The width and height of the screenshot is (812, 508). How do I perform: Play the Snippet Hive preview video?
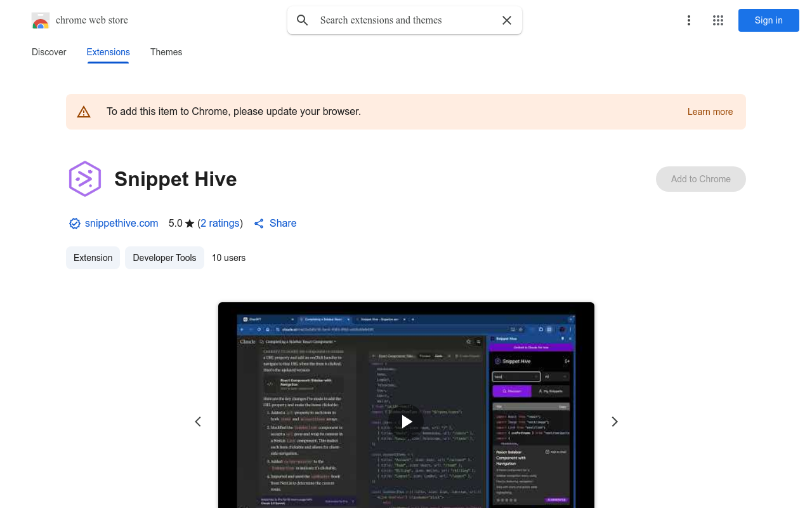click(x=407, y=421)
